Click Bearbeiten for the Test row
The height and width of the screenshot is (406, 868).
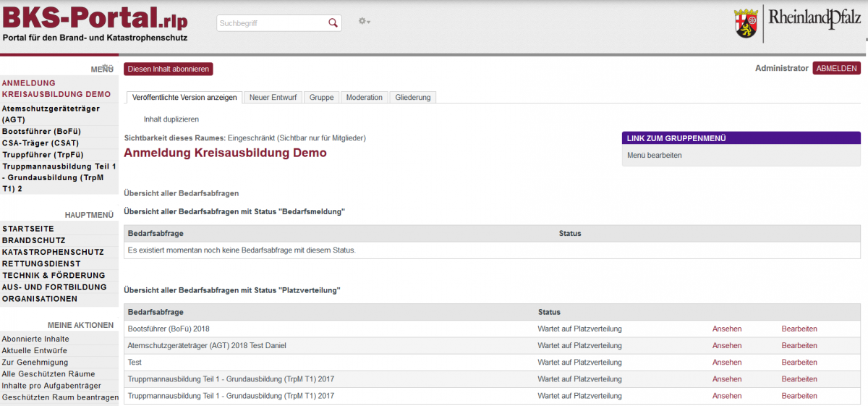799,363
